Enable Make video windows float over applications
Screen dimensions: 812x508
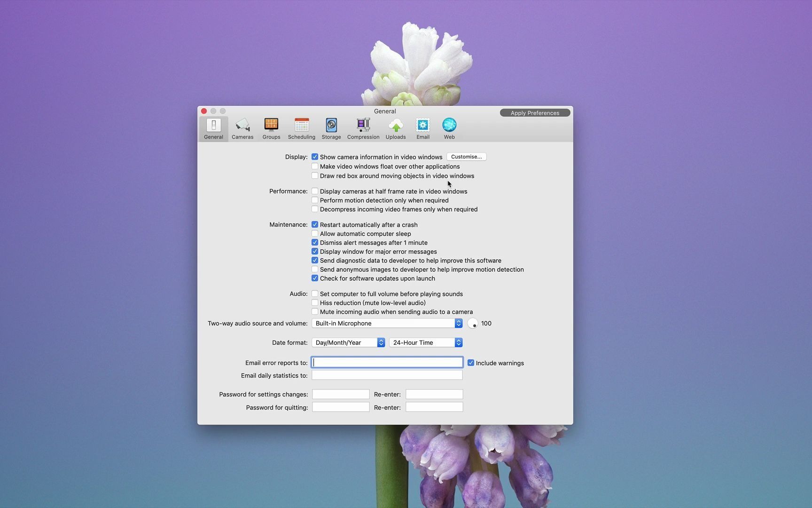pos(315,166)
